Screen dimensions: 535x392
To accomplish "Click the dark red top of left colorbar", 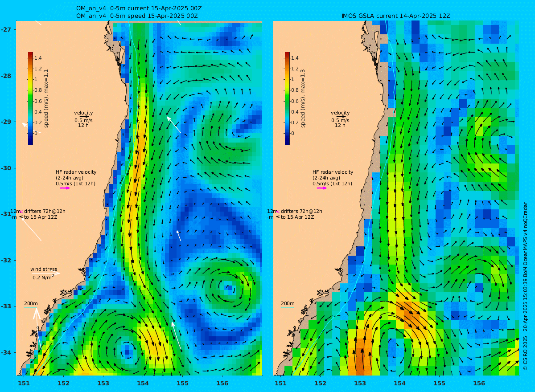I will tap(30, 54).
